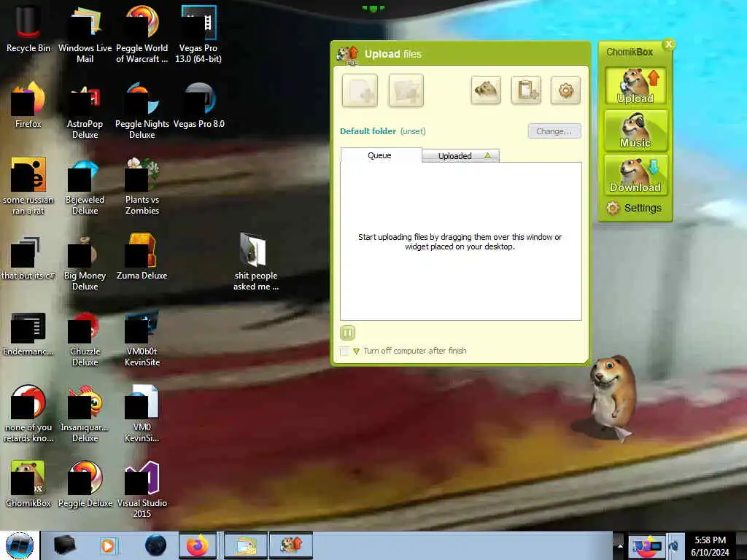This screenshot has height=560, width=747.
Task: Show hidden tray icons arrow
Action: coord(620,545)
